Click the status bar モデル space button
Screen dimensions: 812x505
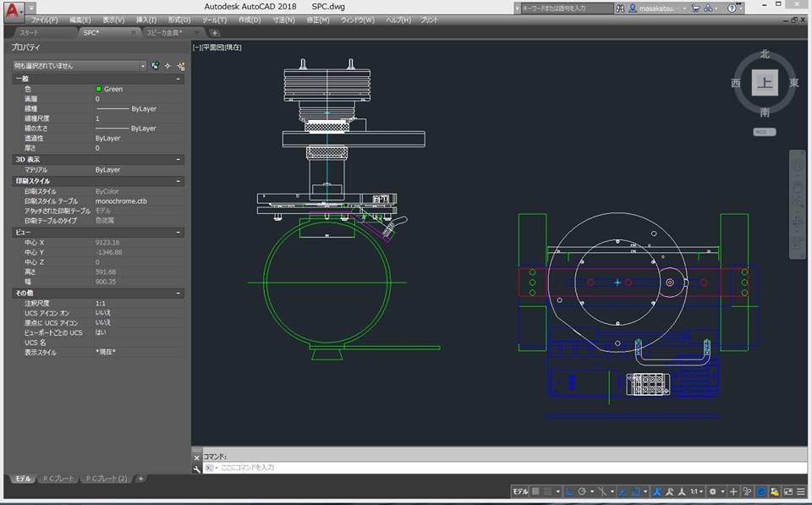[520, 491]
